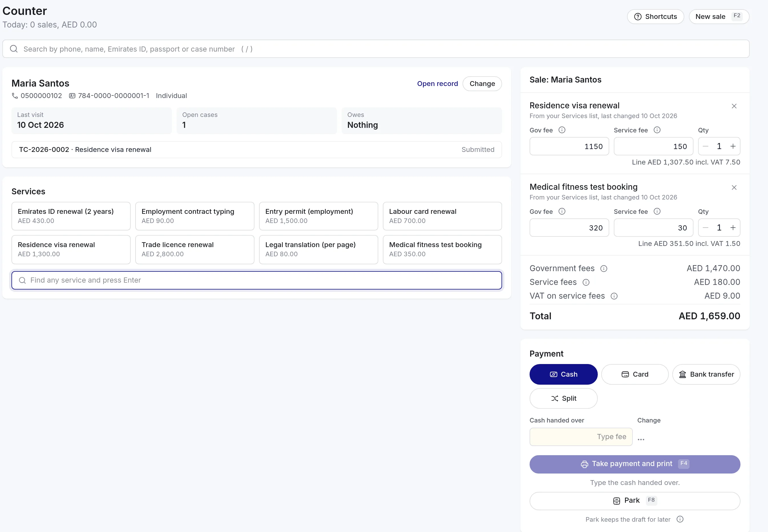Open record for Maria Santos

click(x=437, y=84)
